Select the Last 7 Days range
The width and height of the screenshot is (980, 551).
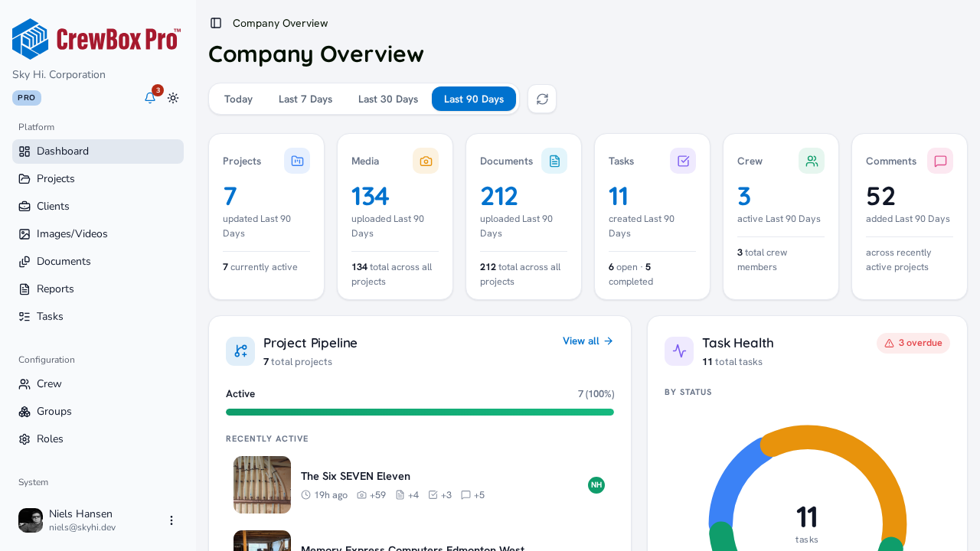(305, 99)
